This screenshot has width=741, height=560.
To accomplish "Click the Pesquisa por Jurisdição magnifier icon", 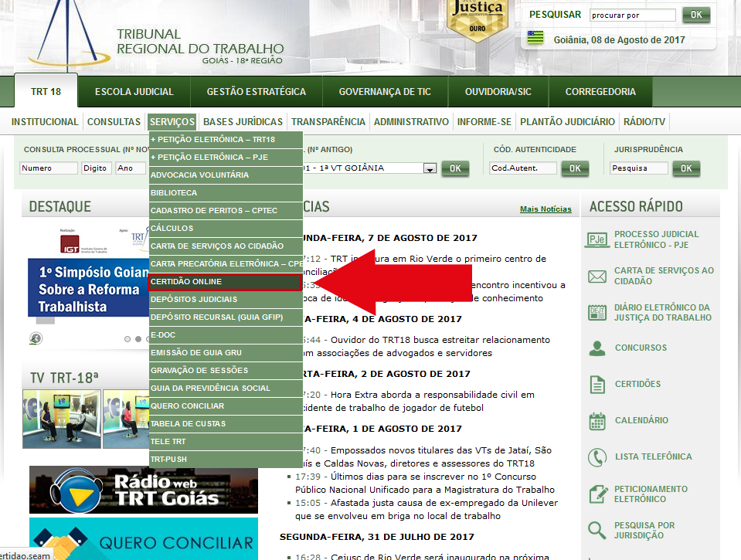I will [x=597, y=531].
